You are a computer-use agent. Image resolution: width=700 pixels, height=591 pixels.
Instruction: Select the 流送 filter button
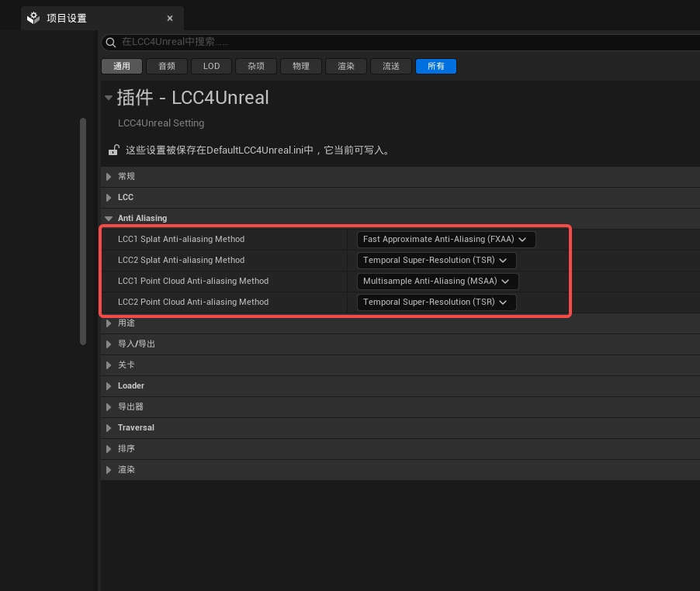pyautogui.click(x=391, y=66)
